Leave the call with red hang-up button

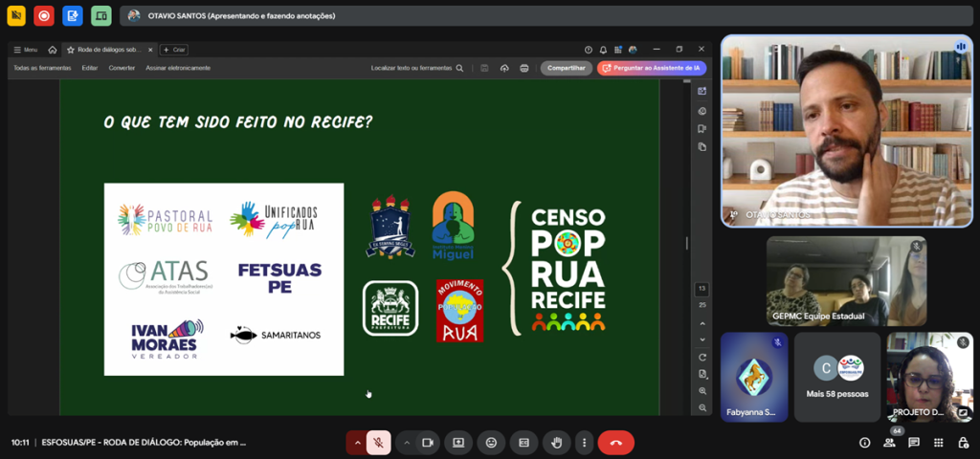(x=615, y=443)
